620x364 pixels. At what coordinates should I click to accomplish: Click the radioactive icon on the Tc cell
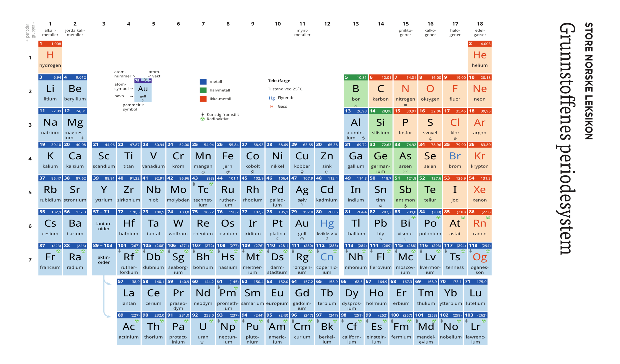click(211, 184)
